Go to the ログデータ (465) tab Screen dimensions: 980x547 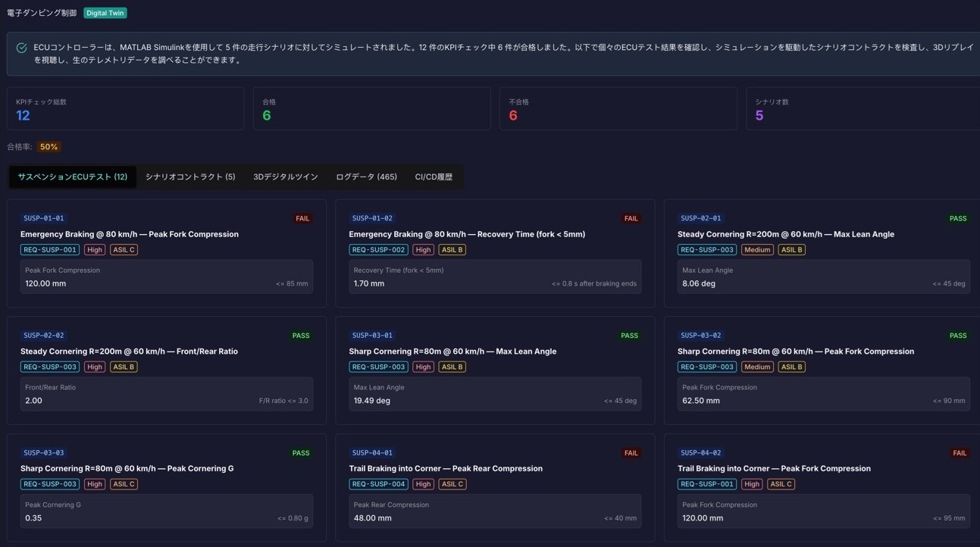366,177
